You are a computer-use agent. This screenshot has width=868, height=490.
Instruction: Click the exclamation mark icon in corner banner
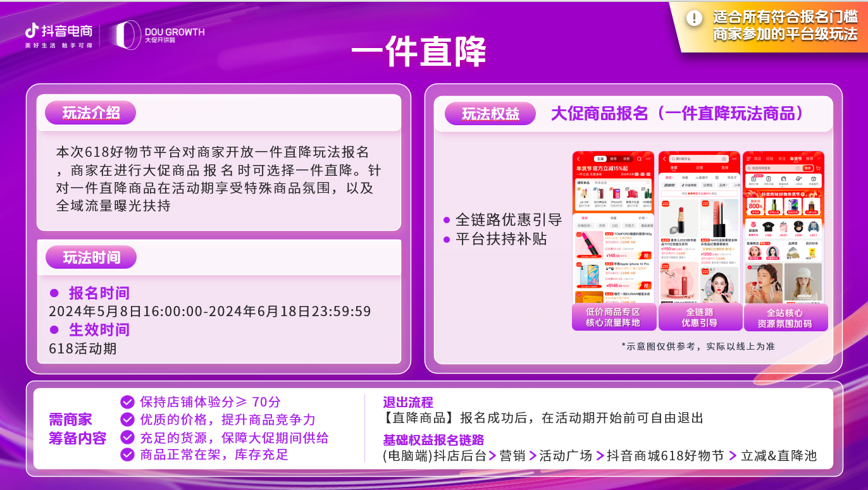[695, 18]
